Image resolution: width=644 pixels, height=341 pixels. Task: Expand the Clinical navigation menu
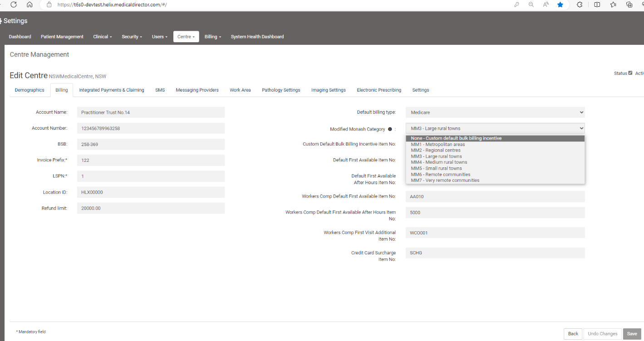103,37
